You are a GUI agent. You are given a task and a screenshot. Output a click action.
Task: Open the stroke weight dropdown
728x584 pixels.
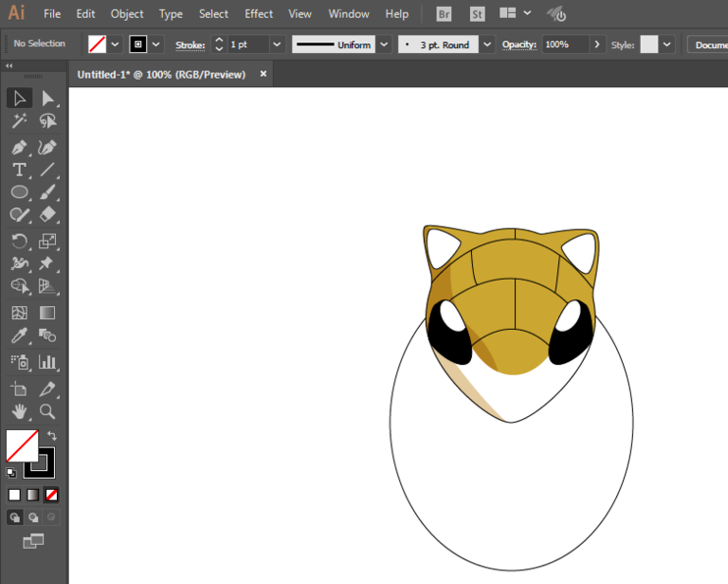pos(277,44)
